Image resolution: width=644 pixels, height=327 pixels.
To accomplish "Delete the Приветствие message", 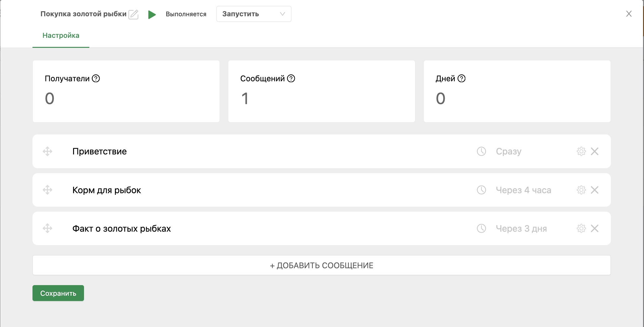I will click(595, 151).
